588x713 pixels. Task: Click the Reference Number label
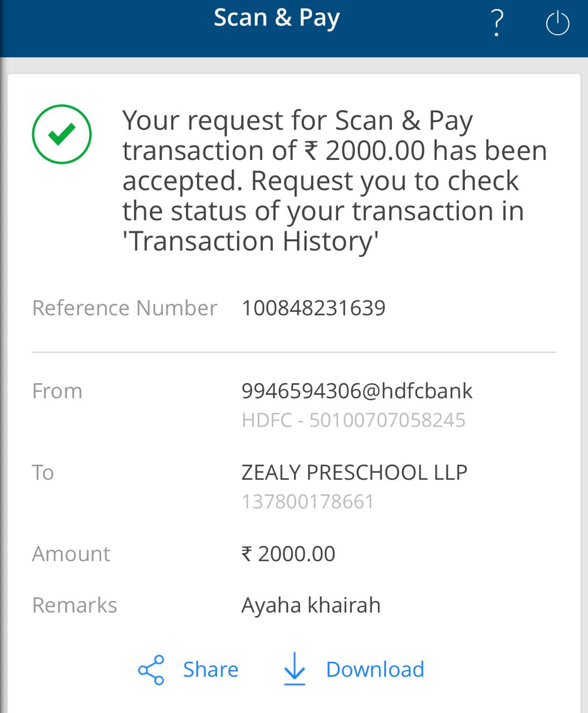(125, 308)
